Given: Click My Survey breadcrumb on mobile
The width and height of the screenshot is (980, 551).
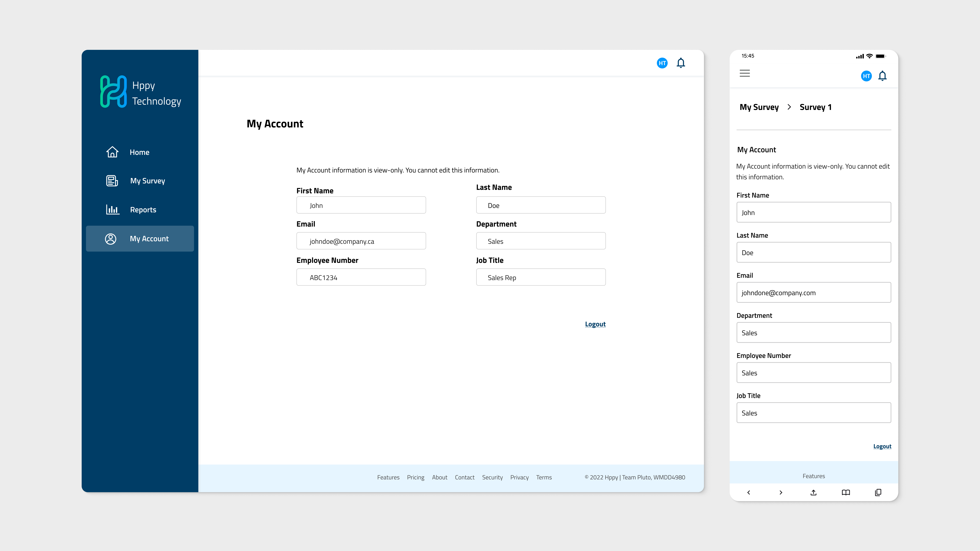Looking at the screenshot, I should (x=759, y=107).
